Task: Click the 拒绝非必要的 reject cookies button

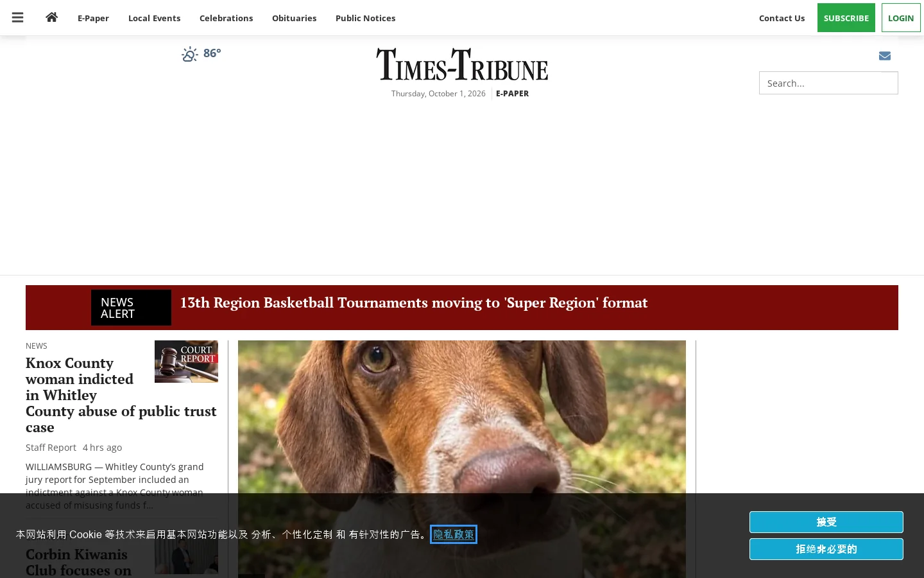Action: pyautogui.click(x=826, y=549)
